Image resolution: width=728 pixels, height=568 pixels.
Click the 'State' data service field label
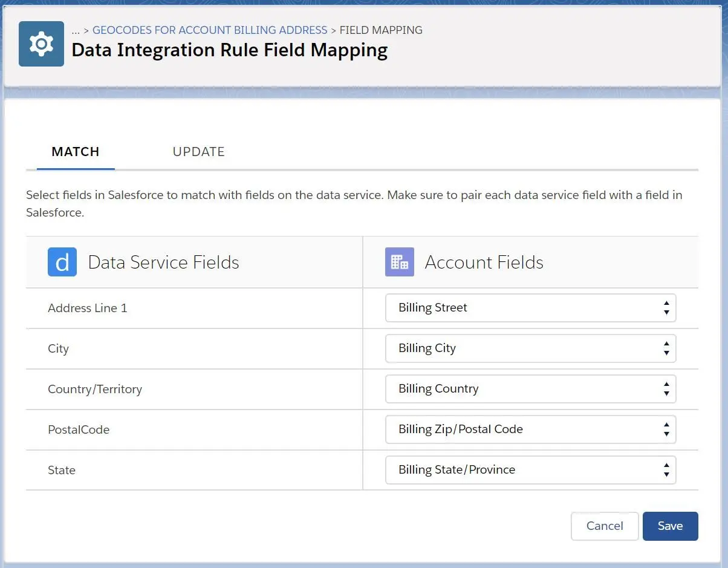[x=62, y=470]
